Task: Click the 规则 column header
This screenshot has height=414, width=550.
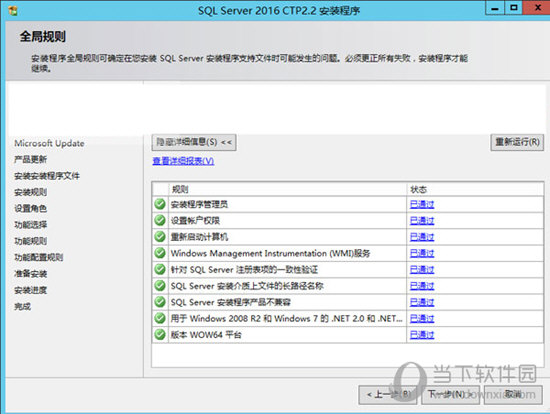Action: [x=288, y=189]
